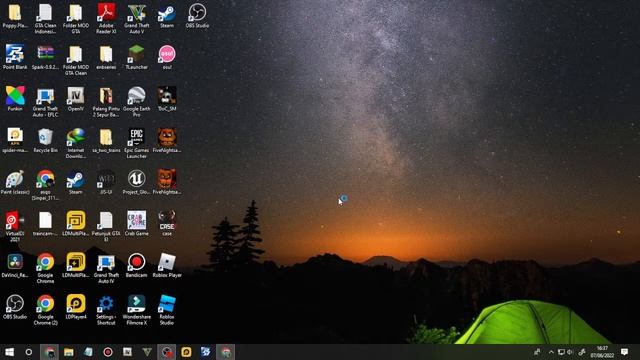Switch to GTA V taskbar icon
This screenshot has height=360, width=640.
click(x=147, y=352)
